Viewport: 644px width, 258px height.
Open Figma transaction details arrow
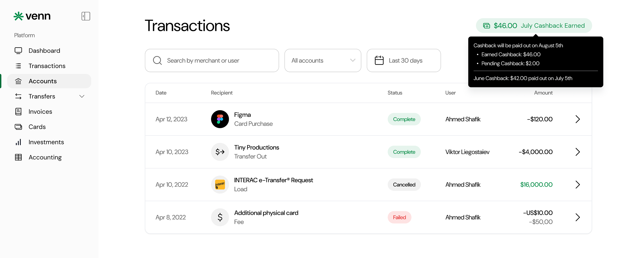pyautogui.click(x=577, y=119)
